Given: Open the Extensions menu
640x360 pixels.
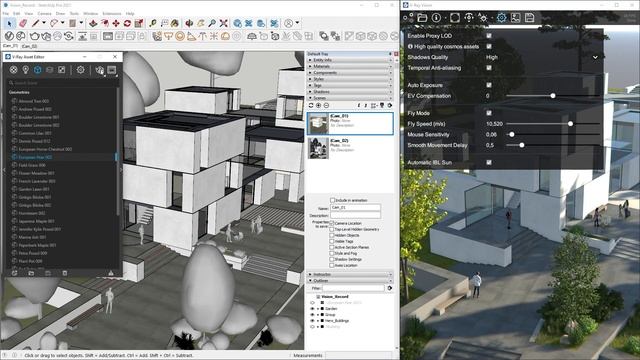Looking at the screenshot, I should [112, 13].
